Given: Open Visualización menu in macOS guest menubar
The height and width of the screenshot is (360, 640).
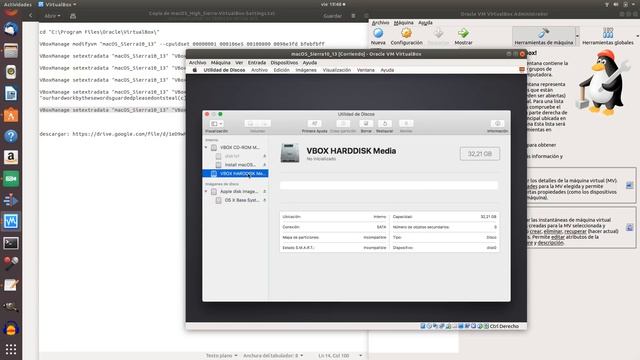Looking at the screenshot, I should click(x=337, y=70).
